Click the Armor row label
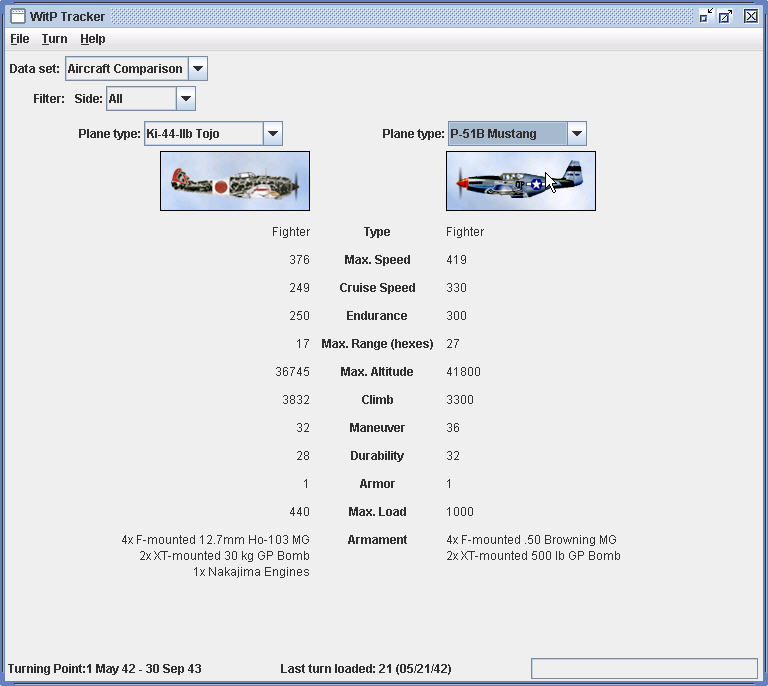 377,484
